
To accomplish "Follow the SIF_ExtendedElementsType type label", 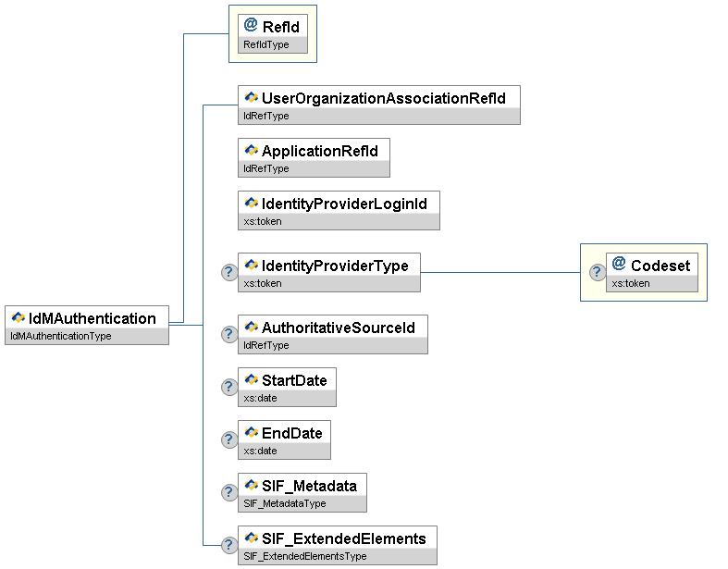I will [x=305, y=557].
